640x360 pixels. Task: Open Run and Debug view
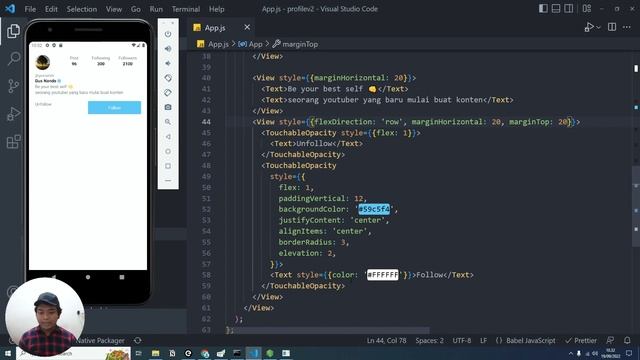click(13, 114)
